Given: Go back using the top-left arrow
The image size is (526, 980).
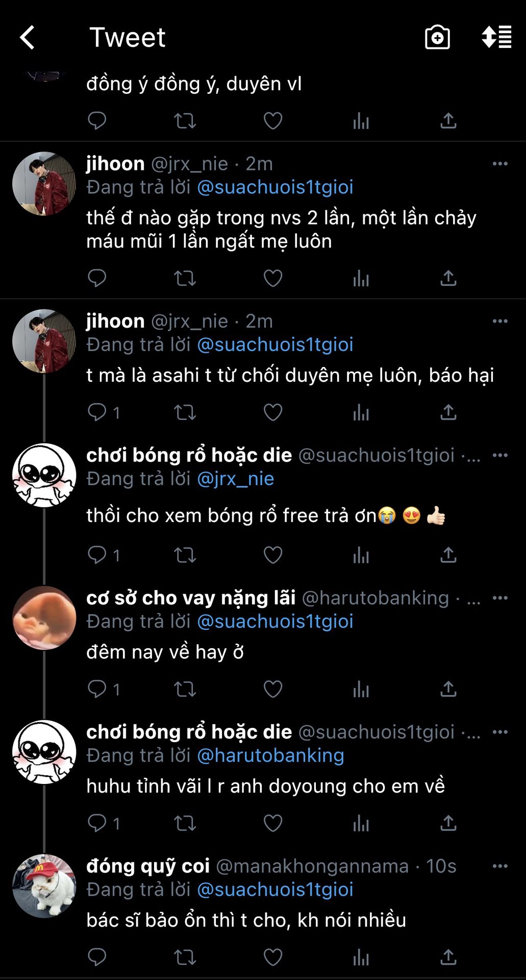Looking at the screenshot, I should [28, 38].
